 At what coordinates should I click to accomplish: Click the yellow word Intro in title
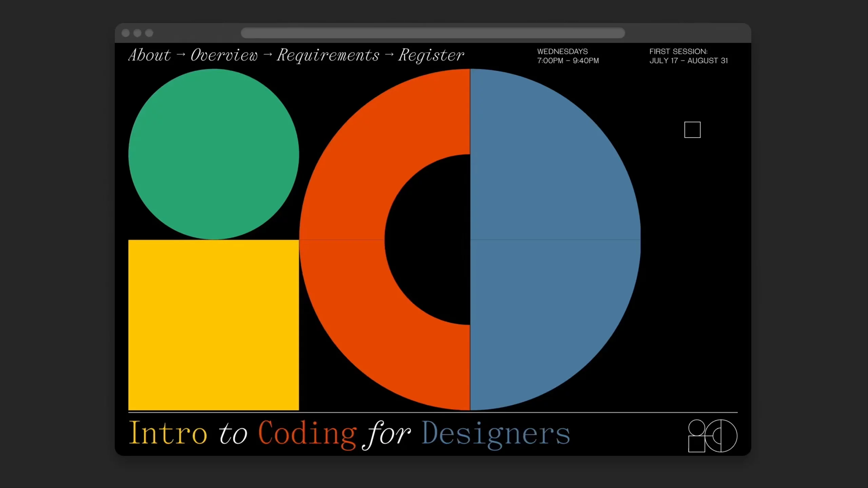168,433
